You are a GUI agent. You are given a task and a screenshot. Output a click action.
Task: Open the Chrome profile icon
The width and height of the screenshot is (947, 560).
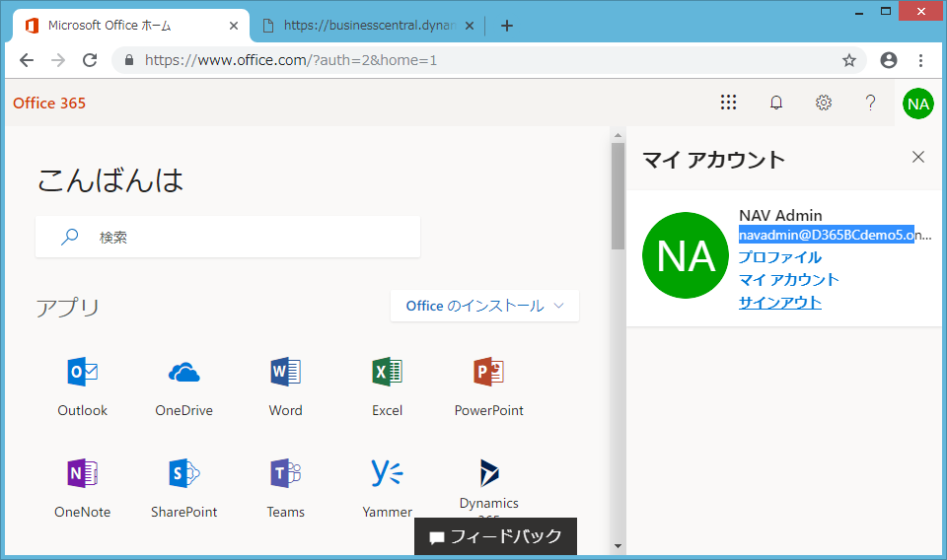[889, 60]
